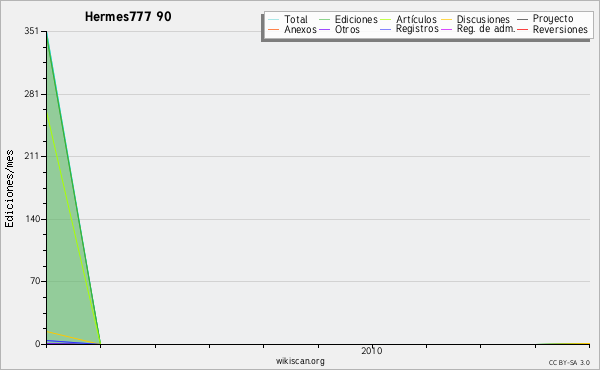Screen dimensions: 600x370
Task: Click the green line swatch beside Ediciones
Action: 324,20
